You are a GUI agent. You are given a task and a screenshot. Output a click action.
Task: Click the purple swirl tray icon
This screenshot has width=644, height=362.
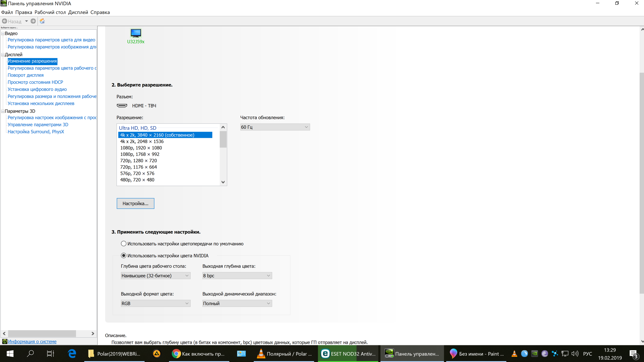coord(545,353)
